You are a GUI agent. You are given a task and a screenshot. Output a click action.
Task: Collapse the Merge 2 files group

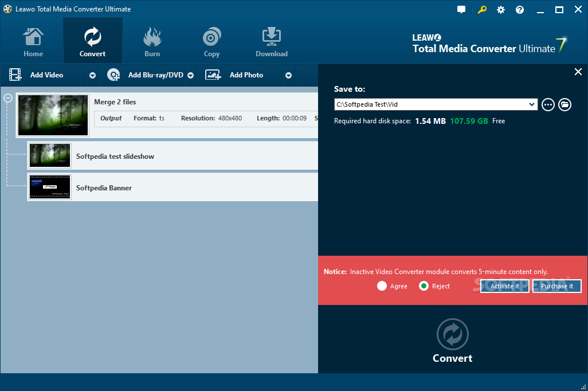pos(8,98)
